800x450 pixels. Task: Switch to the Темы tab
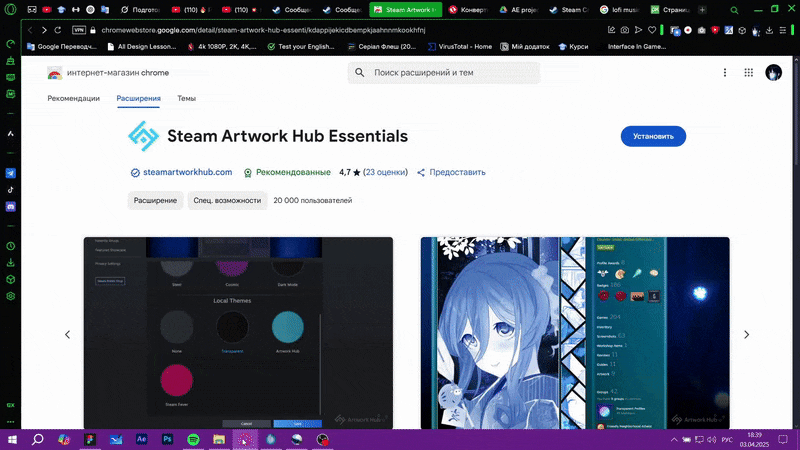(186, 98)
